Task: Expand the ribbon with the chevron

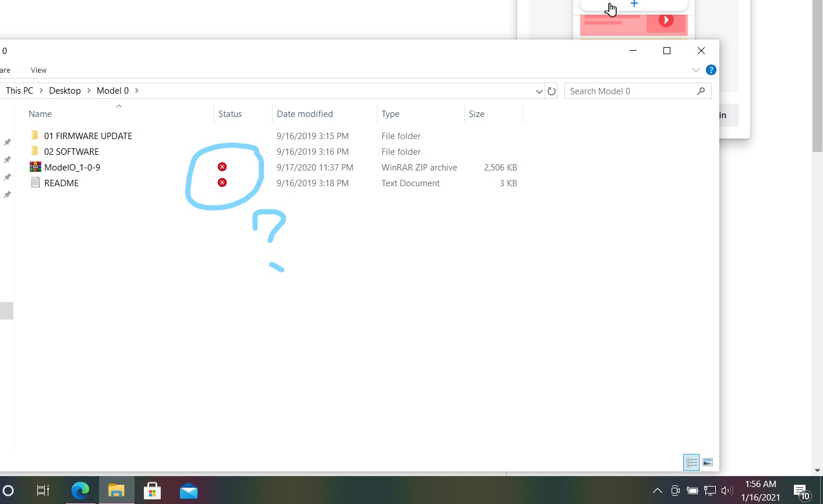Action: click(x=695, y=70)
